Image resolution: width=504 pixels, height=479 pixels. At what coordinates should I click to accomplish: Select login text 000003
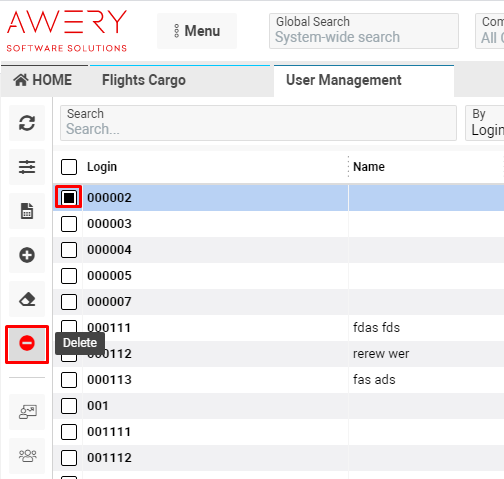coord(109,224)
